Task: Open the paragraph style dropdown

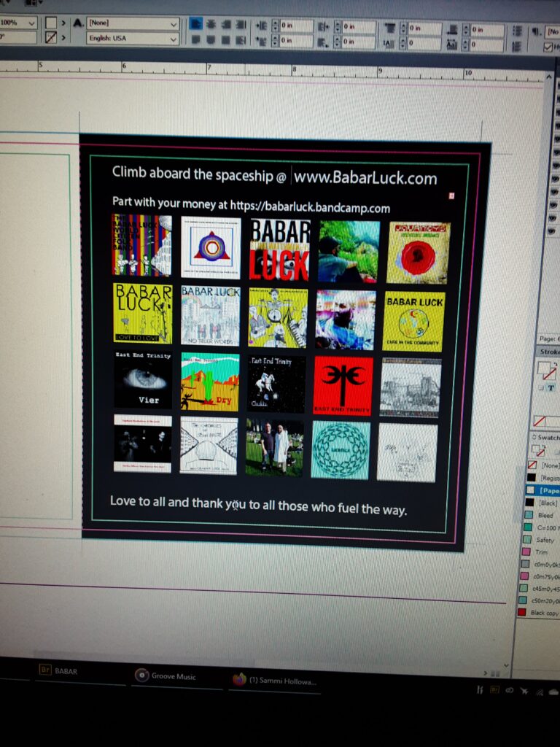Action: click(x=553, y=32)
